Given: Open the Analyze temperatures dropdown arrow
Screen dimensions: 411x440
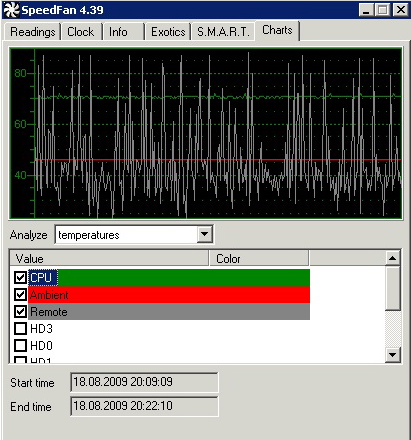Looking at the screenshot, I should pos(204,235).
